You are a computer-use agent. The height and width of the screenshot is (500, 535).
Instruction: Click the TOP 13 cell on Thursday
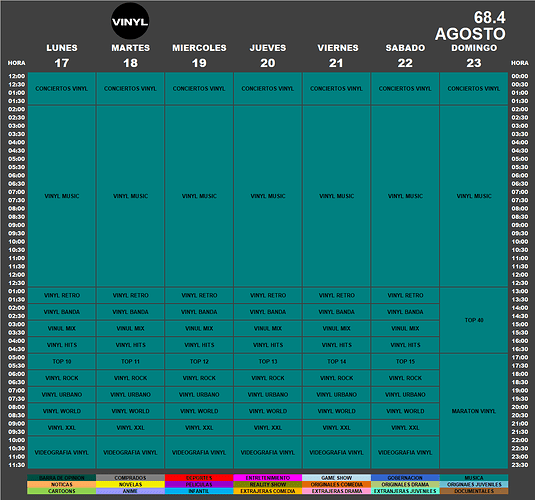tap(268, 361)
